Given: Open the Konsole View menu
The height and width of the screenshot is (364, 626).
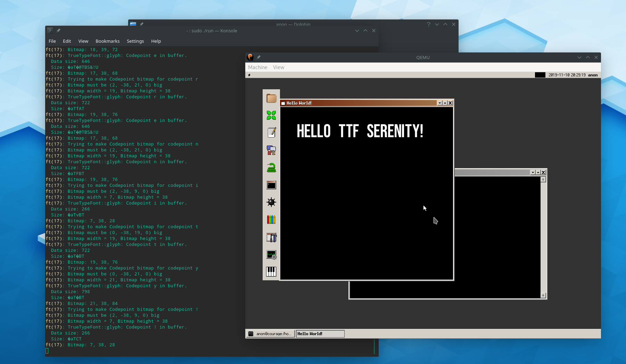Looking at the screenshot, I should 83,41.
